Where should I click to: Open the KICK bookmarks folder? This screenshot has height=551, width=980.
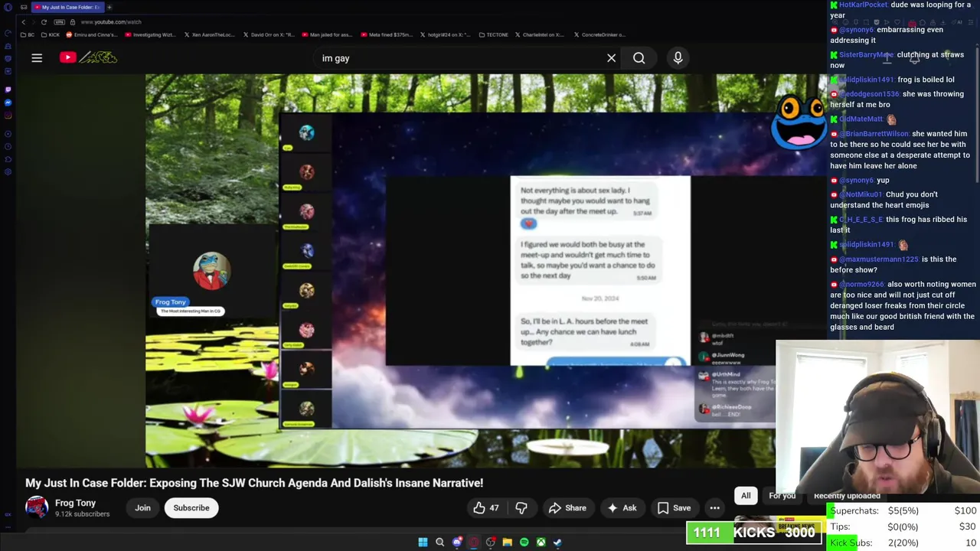(51, 34)
